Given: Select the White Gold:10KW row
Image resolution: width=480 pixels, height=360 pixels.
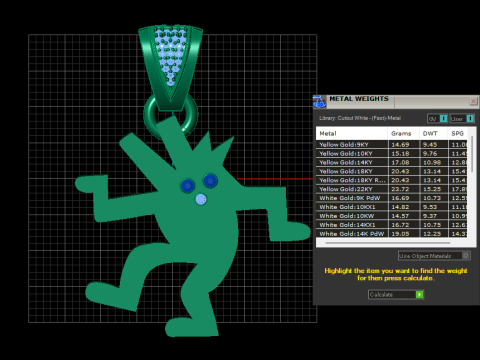Looking at the screenshot, I should click(392, 216).
